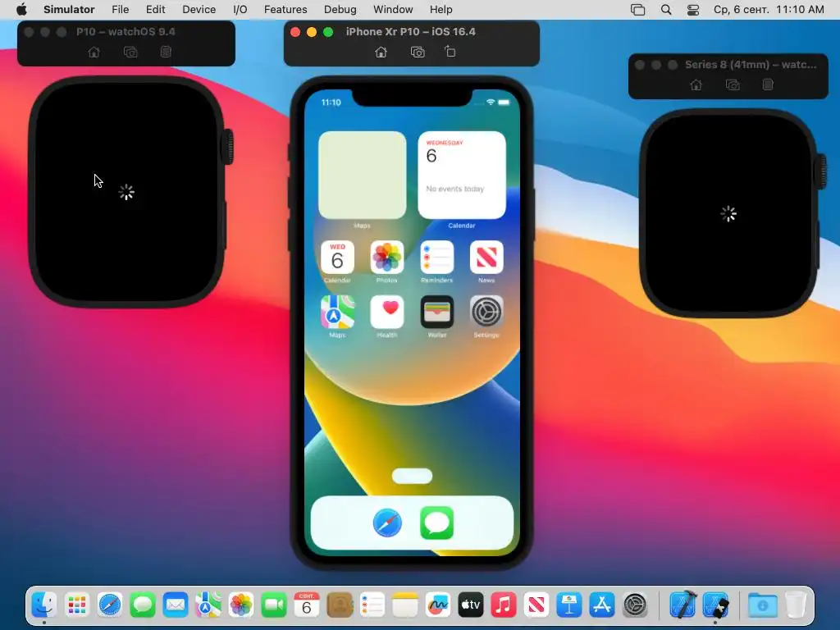Take screenshot in iPhone Xr simulator toolbar
The image size is (840, 630).
[x=418, y=52]
